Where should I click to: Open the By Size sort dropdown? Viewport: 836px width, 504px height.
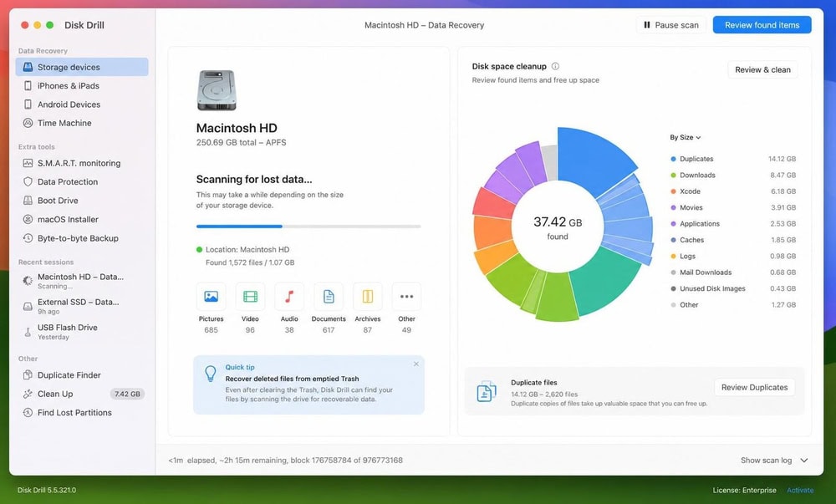pyautogui.click(x=686, y=137)
